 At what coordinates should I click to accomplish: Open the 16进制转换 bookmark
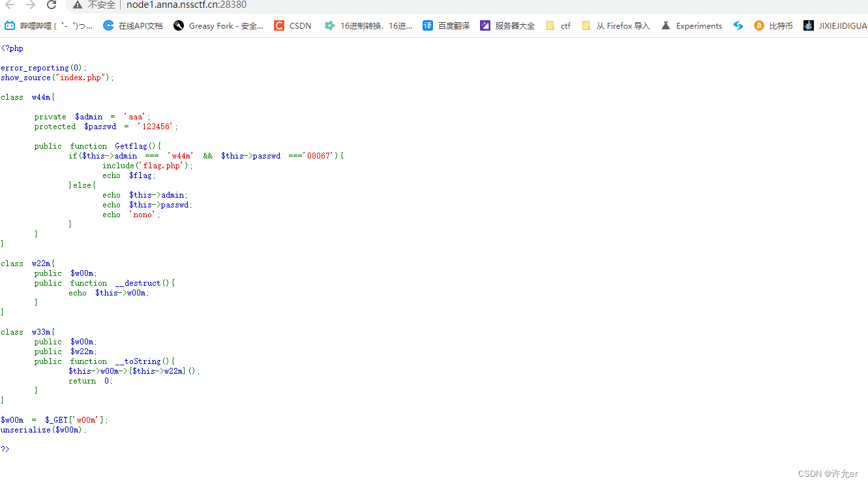(x=368, y=26)
